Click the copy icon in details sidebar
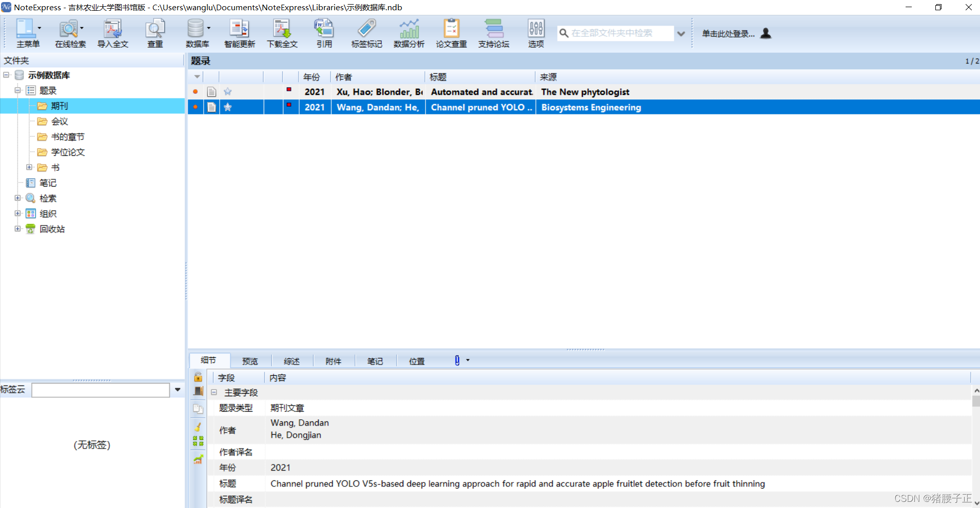Image resolution: width=980 pixels, height=508 pixels. (x=198, y=409)
